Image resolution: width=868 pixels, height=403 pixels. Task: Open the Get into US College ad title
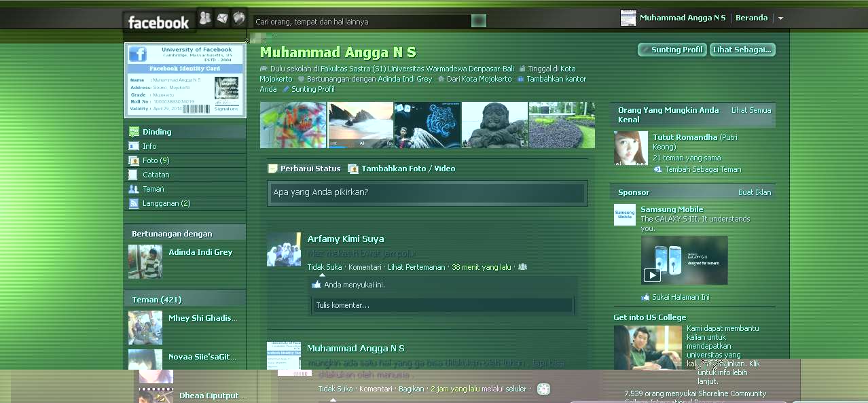[x=650, y=317]
